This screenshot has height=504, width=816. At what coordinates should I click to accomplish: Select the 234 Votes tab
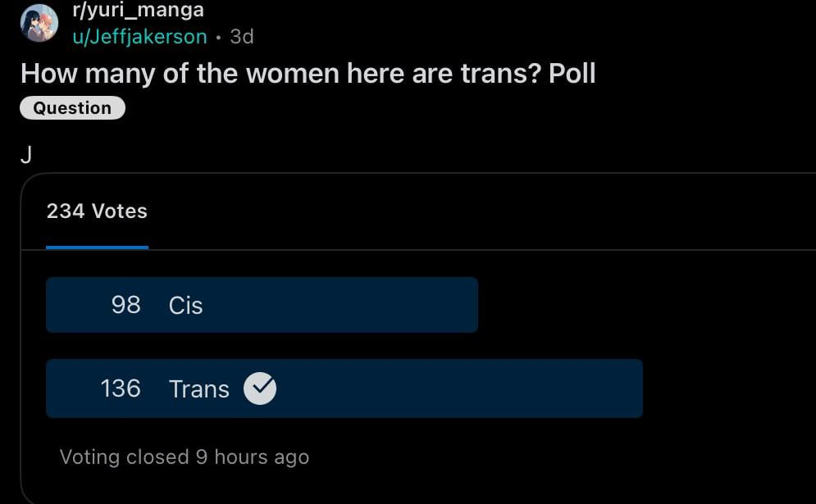click(97, 211)
